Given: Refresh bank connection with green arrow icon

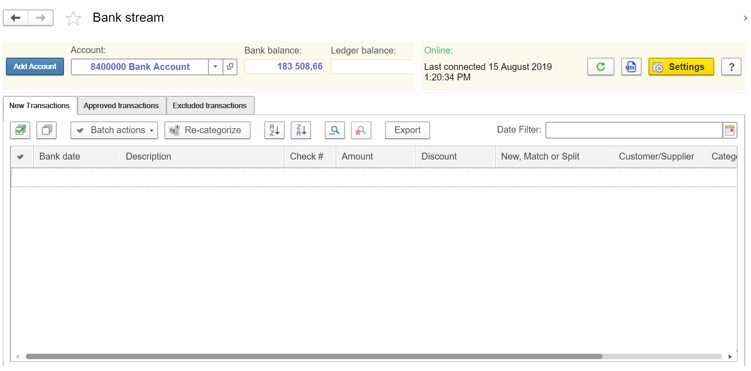Looking at the screenshot, I should click(x=601, y=67).
